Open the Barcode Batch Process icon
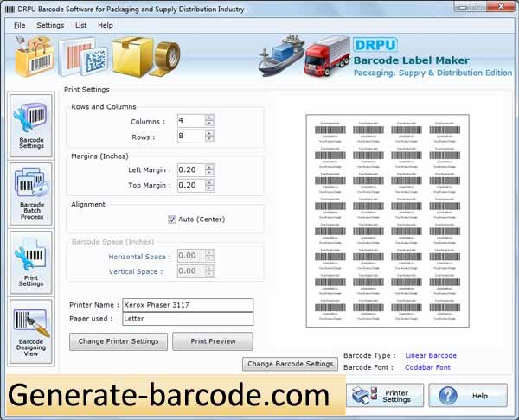This screenshot has height=420, width=519. pos(31,194)
